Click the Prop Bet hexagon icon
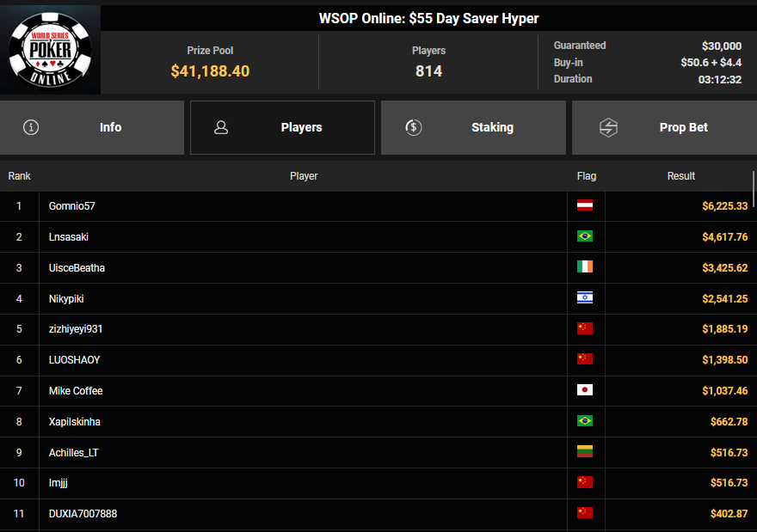The width and height of the screenshot is (757, 532). coord(608,127)
